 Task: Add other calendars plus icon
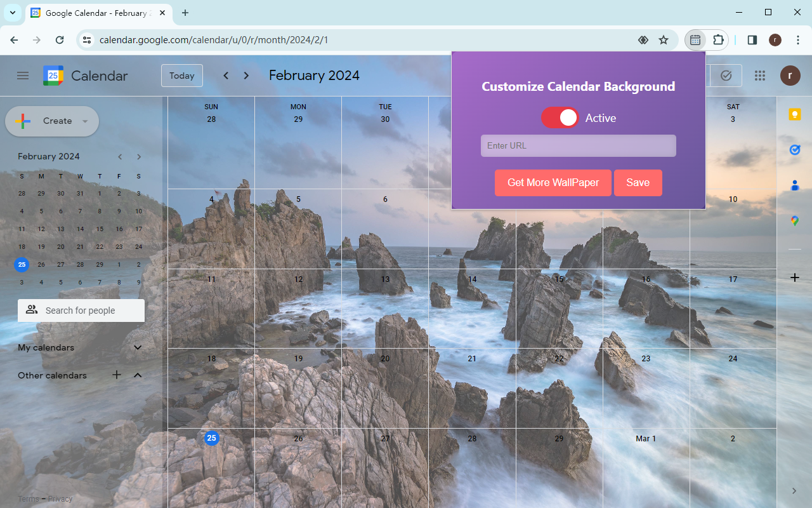coord(117,375)
